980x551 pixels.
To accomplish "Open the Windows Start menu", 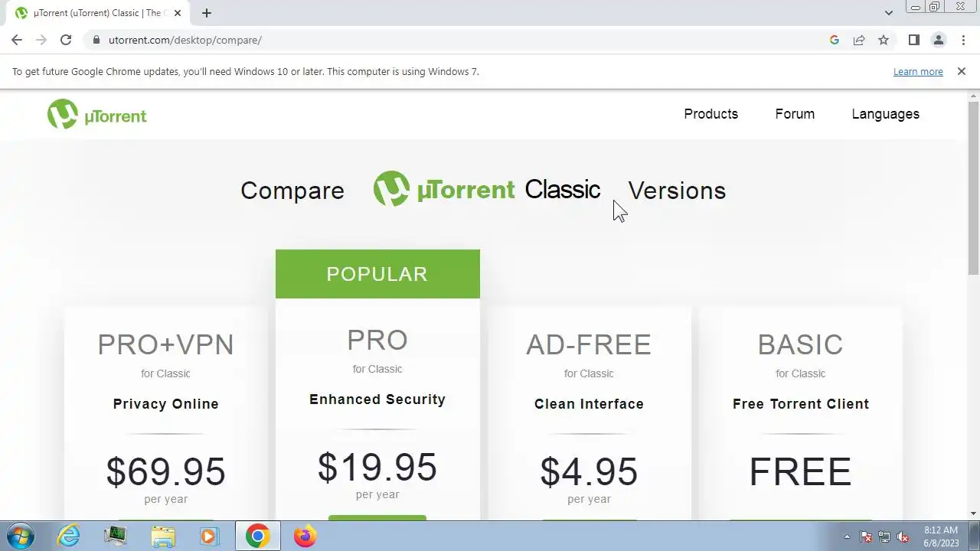I will (19, 536).
